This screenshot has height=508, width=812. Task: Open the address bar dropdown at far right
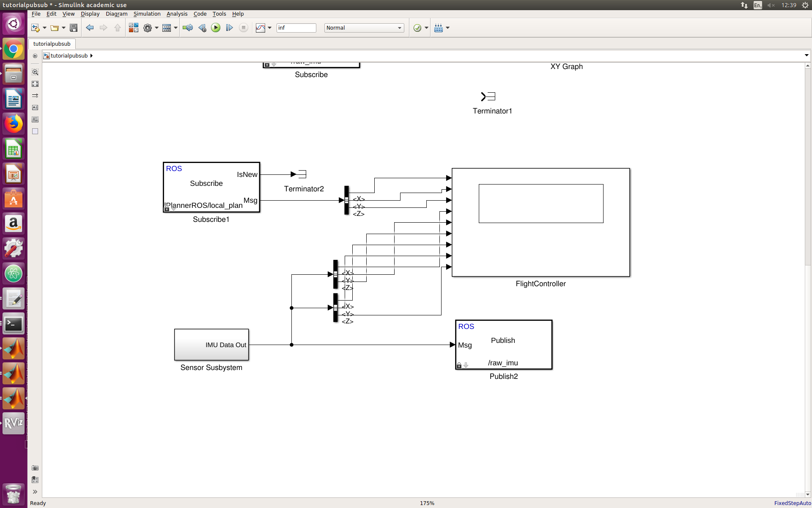click(806, 55)
